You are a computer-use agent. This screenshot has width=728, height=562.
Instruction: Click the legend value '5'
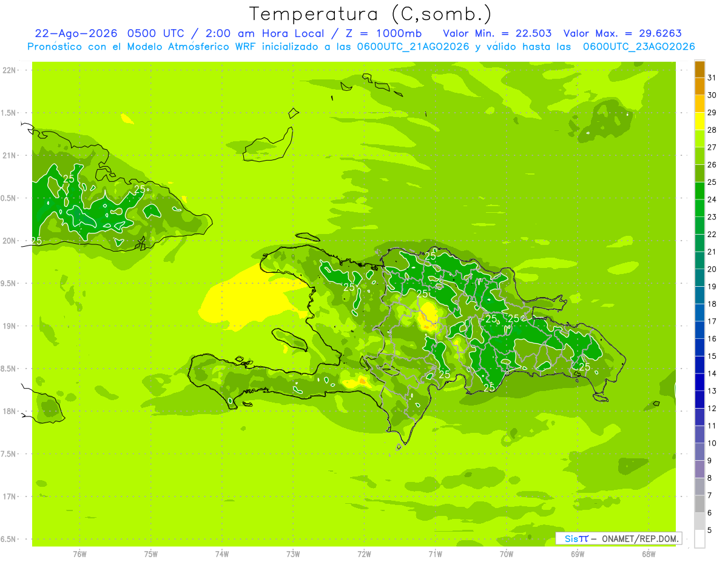(710, 530)
